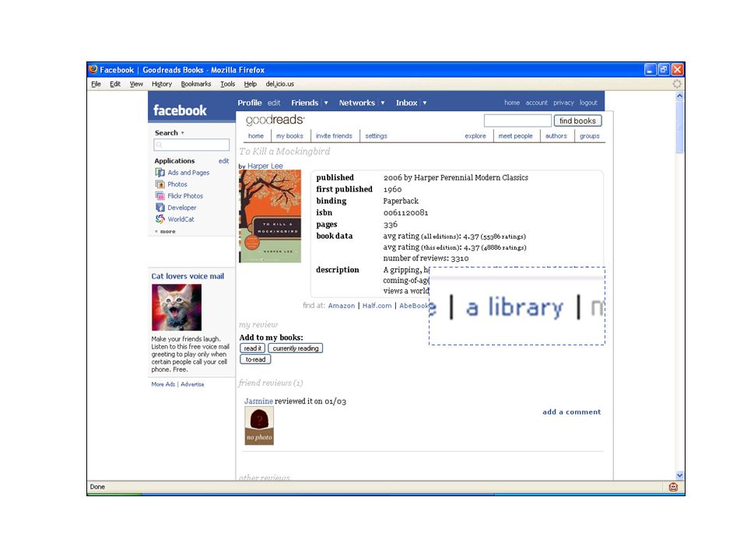Image resolution: width=747 pixels, height=560 pixels.
Task: Open the privacy link
Action: coord(563,103)
